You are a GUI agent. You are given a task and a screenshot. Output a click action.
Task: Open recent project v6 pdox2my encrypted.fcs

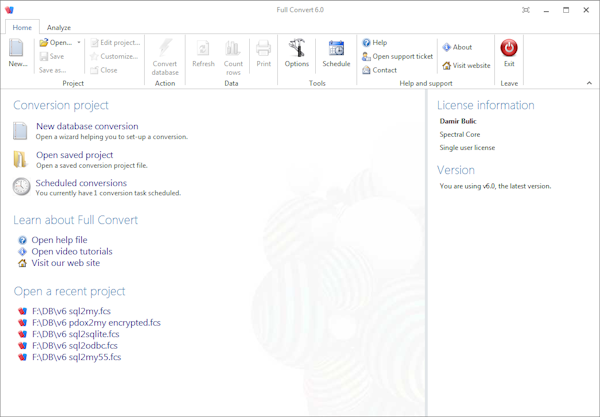pyautogui.click(x=96, y=323)
